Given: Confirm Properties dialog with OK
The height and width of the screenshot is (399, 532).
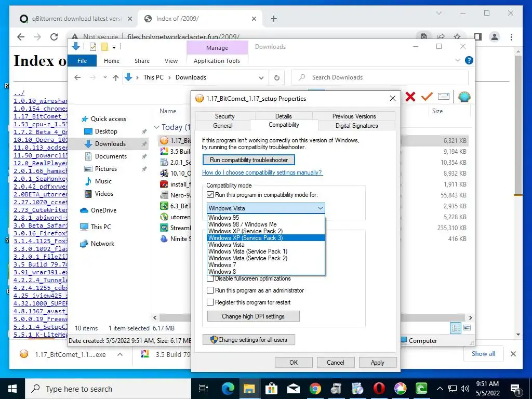Looking at the screenshot, I should pyautogui.click(x=294, y=362).
